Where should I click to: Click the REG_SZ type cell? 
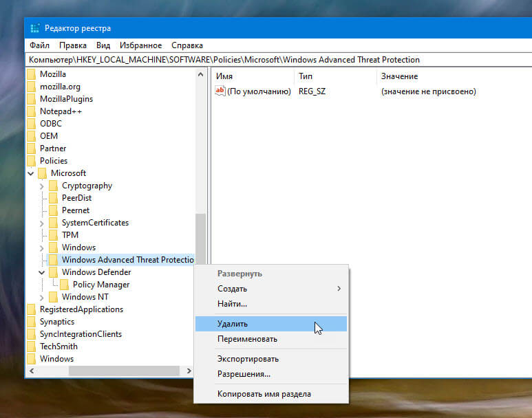(312, 91)
